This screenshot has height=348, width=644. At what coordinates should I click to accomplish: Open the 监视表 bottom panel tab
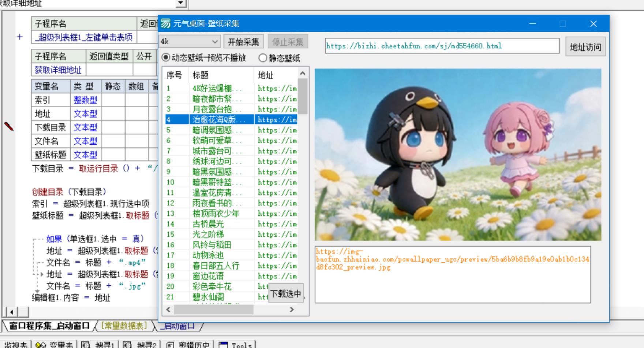click(16, 345)
